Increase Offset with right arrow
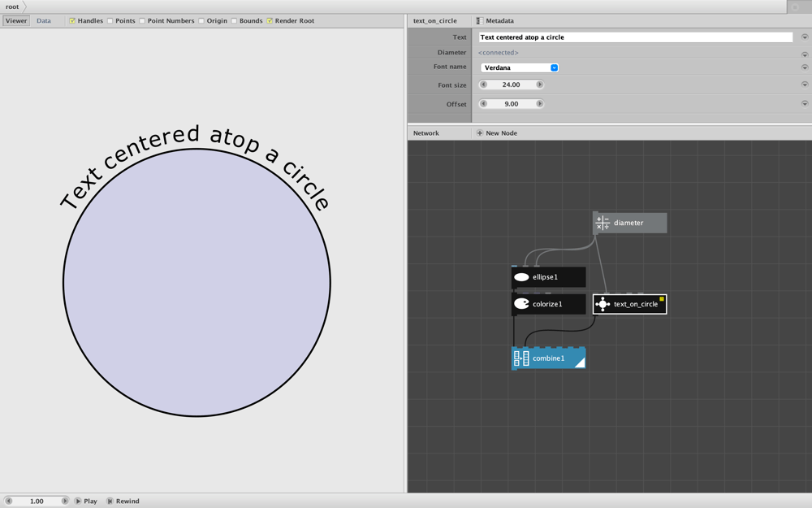Screen dimensions: 812x508 click(x=539, y=104)
